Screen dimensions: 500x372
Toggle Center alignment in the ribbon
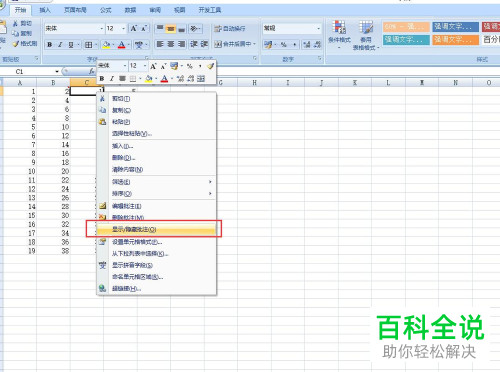[171, 44]
